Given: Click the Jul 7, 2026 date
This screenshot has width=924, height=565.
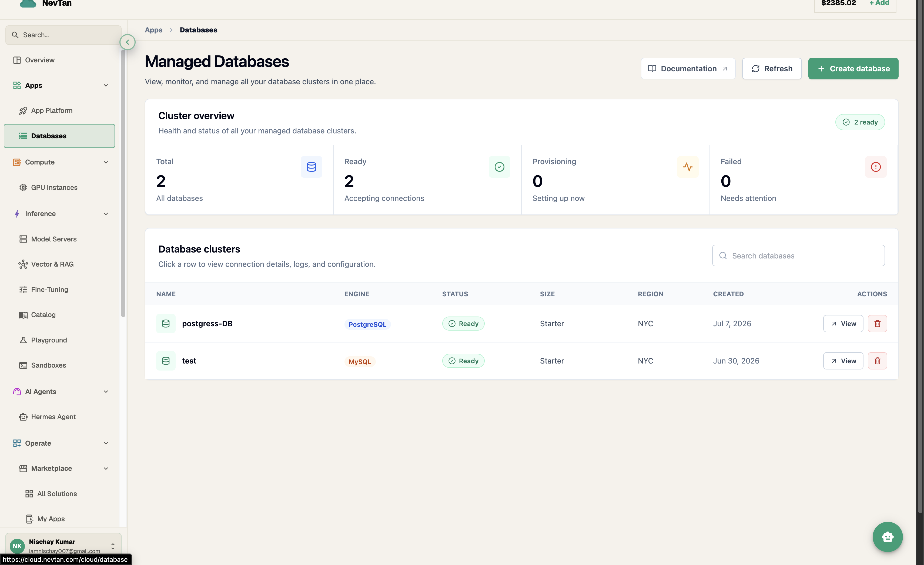Looking at the screenshot, I should coord(732,324).
